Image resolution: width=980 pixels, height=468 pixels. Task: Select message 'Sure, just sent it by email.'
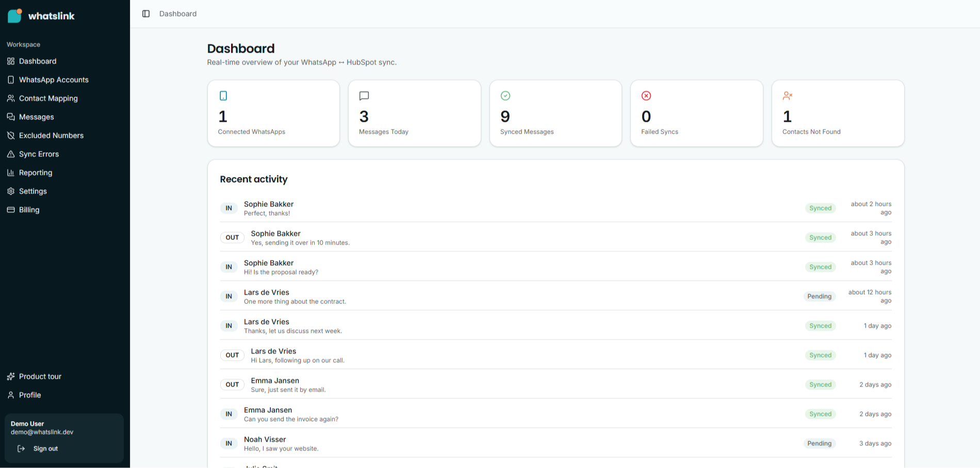288,390
